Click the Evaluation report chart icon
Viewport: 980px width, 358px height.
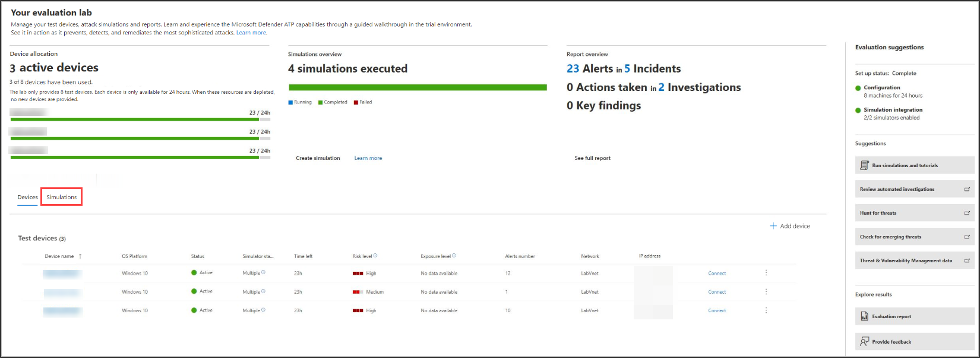click(864, 316)
